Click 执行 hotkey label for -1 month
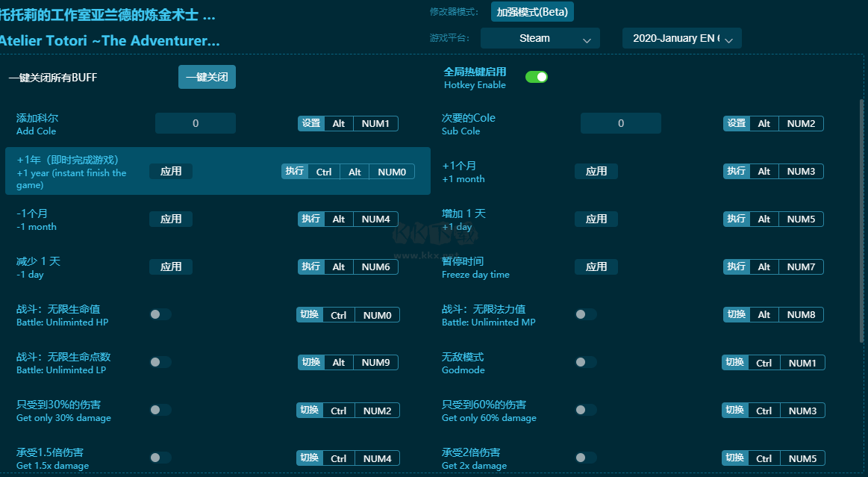Viewport: 868px width, 477px height. 311,219
